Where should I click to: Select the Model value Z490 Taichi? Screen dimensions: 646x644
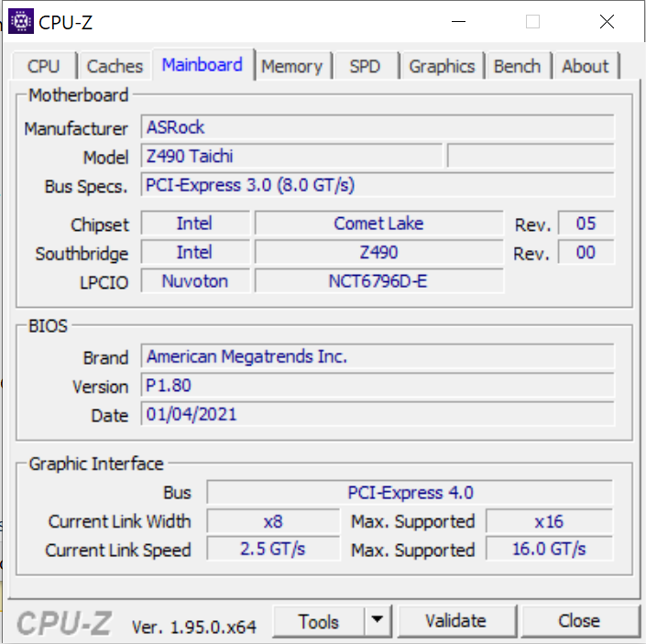click(x=291, y=156)
